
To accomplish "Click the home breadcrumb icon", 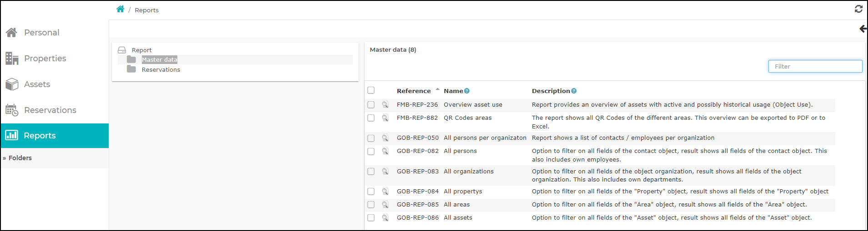I will 120,9.
